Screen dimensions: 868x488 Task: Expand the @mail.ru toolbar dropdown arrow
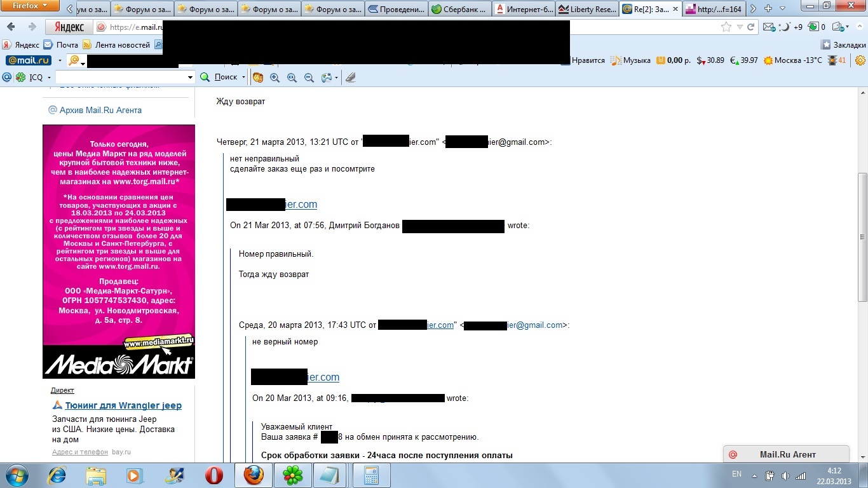coord(60,61)
